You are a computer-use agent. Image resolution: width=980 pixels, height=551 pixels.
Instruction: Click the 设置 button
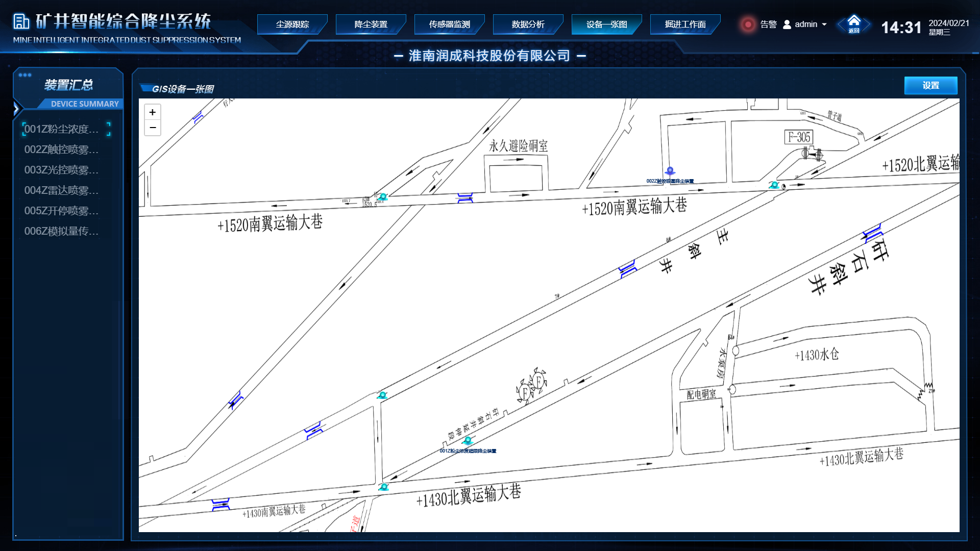(930, 85)
